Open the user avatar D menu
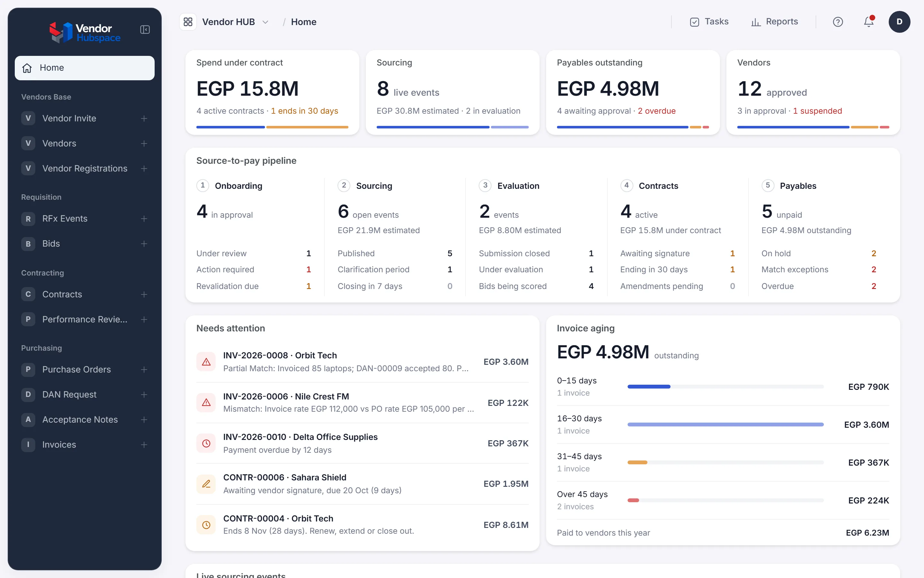The image size is (924, 578). [x=899, y=22]
